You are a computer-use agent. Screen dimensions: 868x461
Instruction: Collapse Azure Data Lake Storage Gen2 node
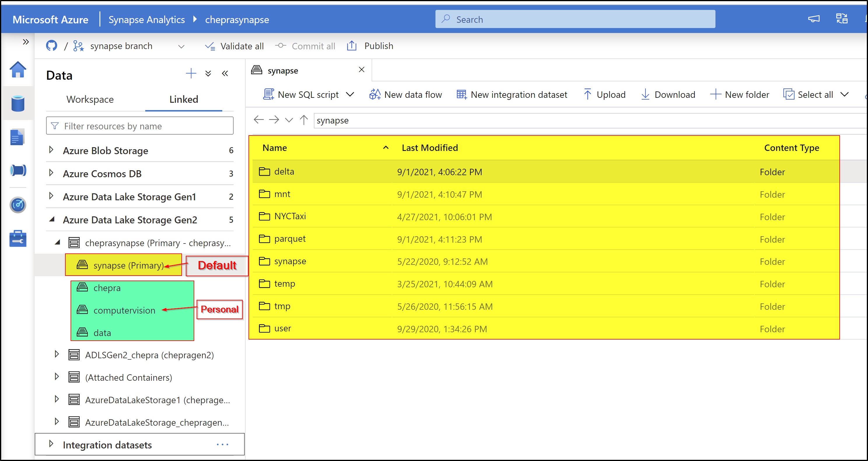point(52,219)
